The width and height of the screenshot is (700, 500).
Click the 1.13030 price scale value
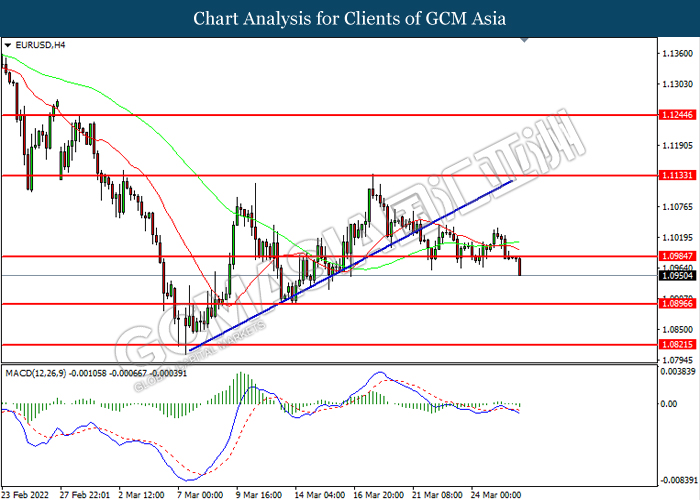coord(678,84)
